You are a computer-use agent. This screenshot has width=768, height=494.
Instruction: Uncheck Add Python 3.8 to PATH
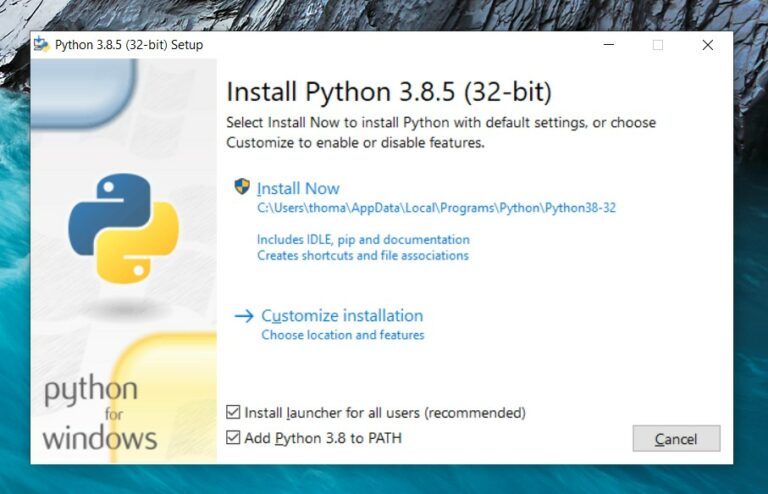(x=233, y=437)
